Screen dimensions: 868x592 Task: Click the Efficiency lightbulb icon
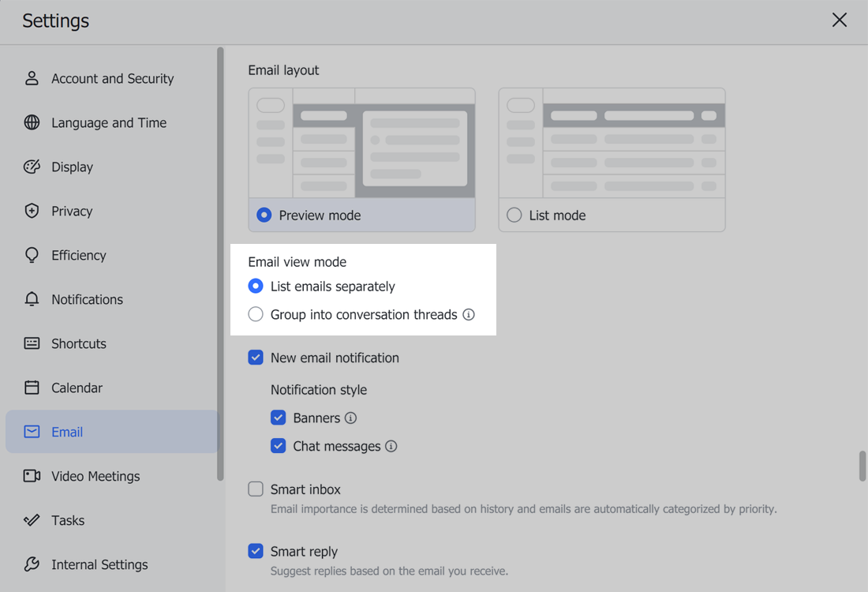coord(32,255)
